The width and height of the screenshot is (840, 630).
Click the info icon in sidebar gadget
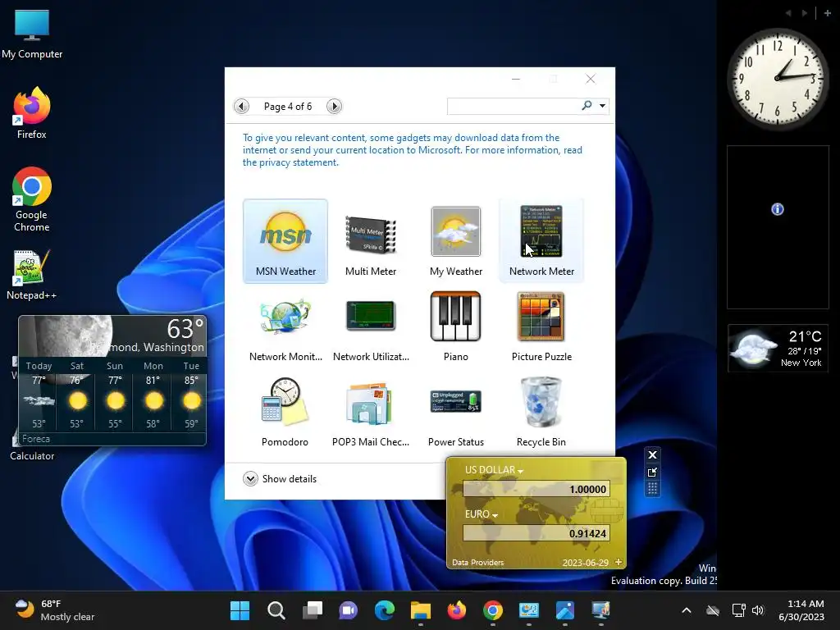pos(778,209)
